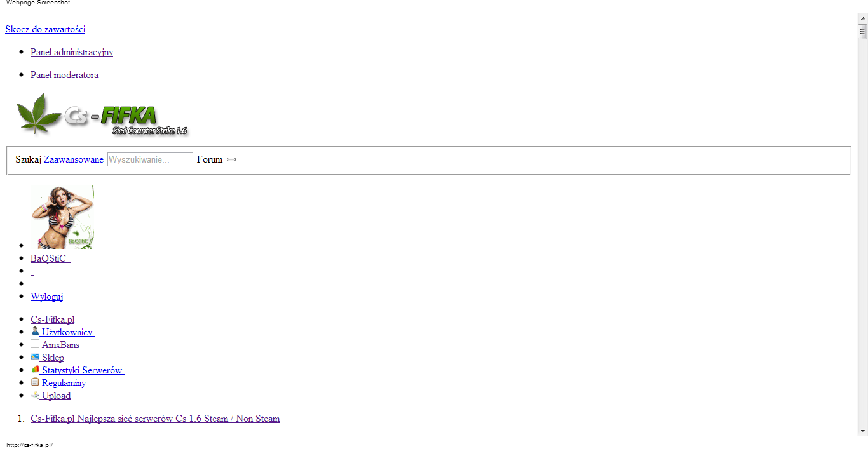Open Sklep via the credit card icon
Image resolution: width=868 pixels, height=449 pixels.
(35, 356)
